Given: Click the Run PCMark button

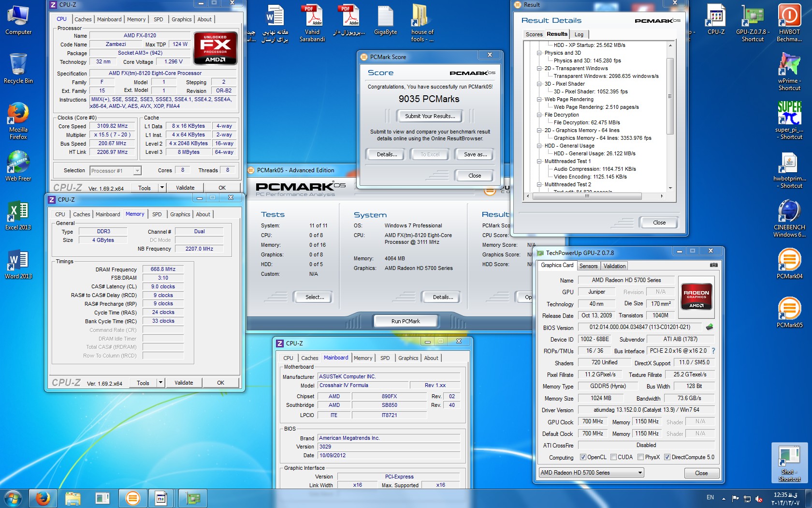Looking at the screenshot, I should 406,321.
